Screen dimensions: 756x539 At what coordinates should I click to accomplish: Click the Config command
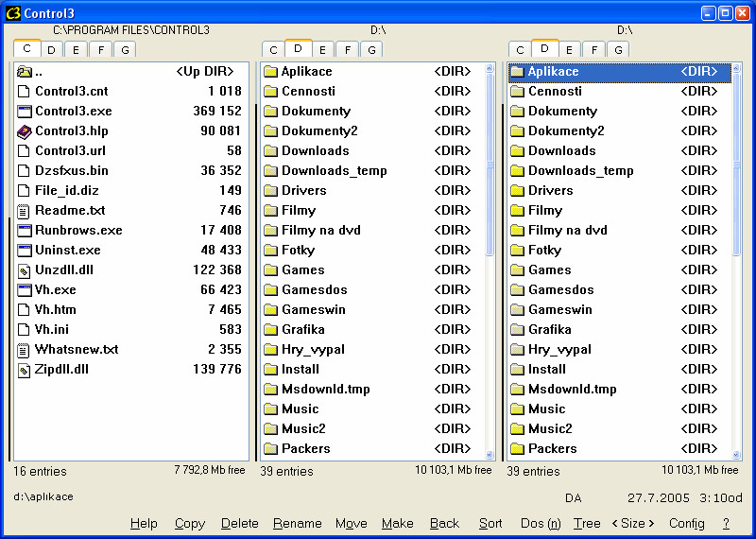coord(687,524)
